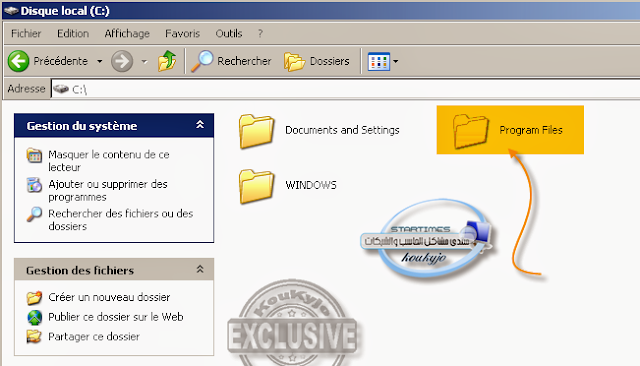Click the green Précédente back arrow

point(18,61)
